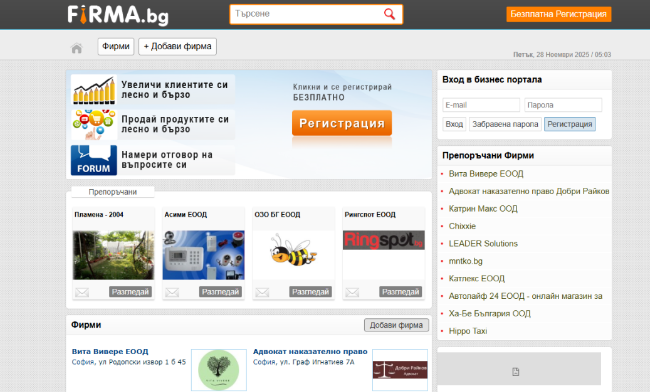Viewport: 650px width, 392px height.
Task: Click the document icon in grey banner
Action: pos(515,372)
